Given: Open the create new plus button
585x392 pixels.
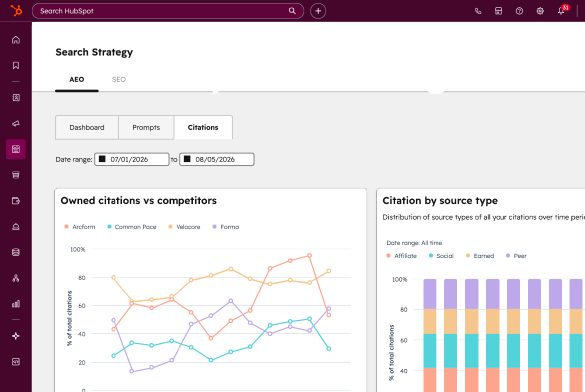Looking at the screenshot, I should point(318,11).
